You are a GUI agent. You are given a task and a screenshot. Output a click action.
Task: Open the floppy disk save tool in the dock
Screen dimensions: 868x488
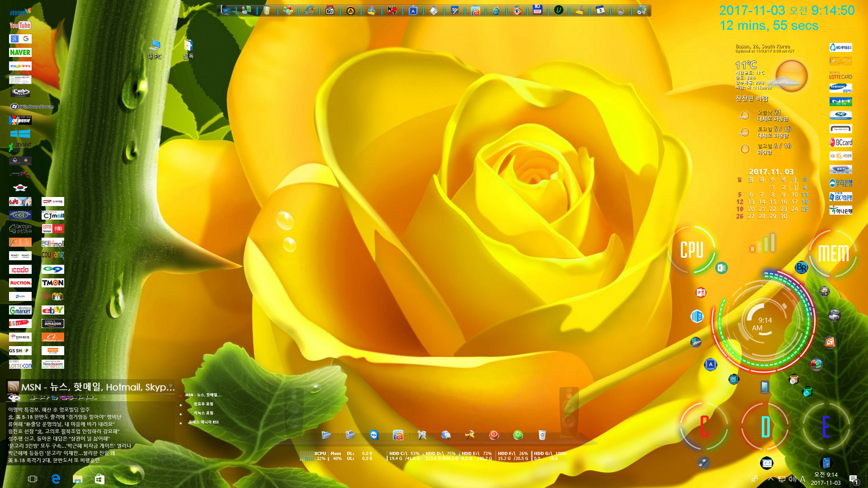(x=537, y=10)
